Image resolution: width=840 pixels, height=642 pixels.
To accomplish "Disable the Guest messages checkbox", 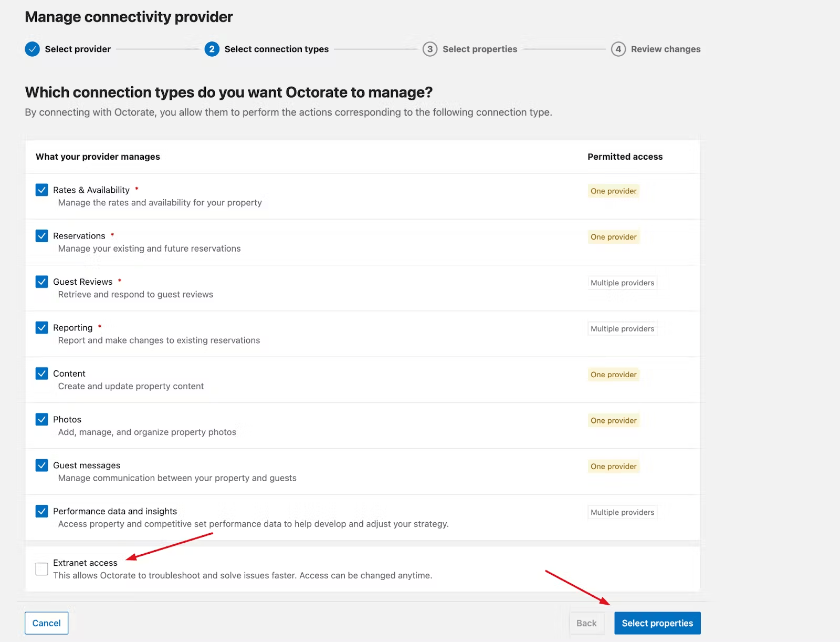I will pos(42,465).
